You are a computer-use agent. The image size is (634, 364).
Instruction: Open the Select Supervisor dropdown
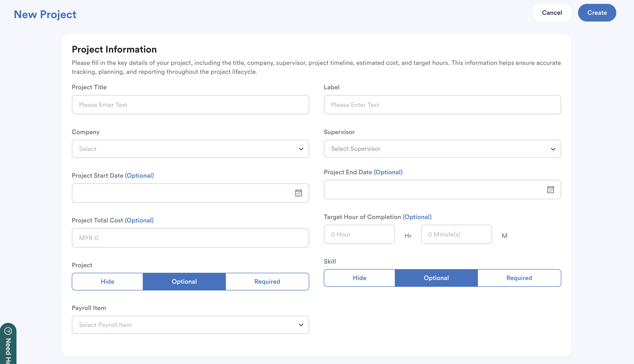click(442, 149)
